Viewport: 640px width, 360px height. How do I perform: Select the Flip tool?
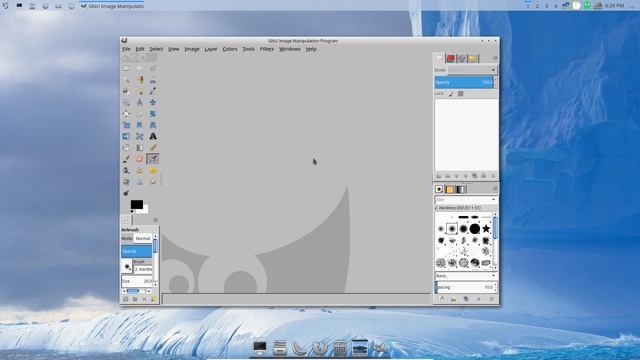(x=127, y=137)
